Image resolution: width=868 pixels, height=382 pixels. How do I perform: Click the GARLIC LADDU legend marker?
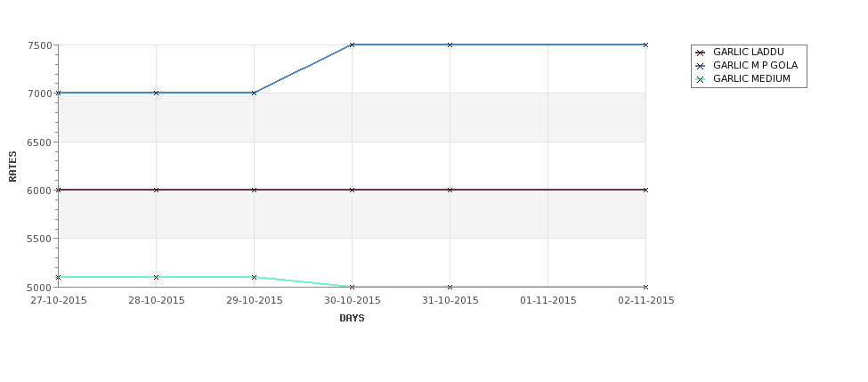click(x=700, y=53)
